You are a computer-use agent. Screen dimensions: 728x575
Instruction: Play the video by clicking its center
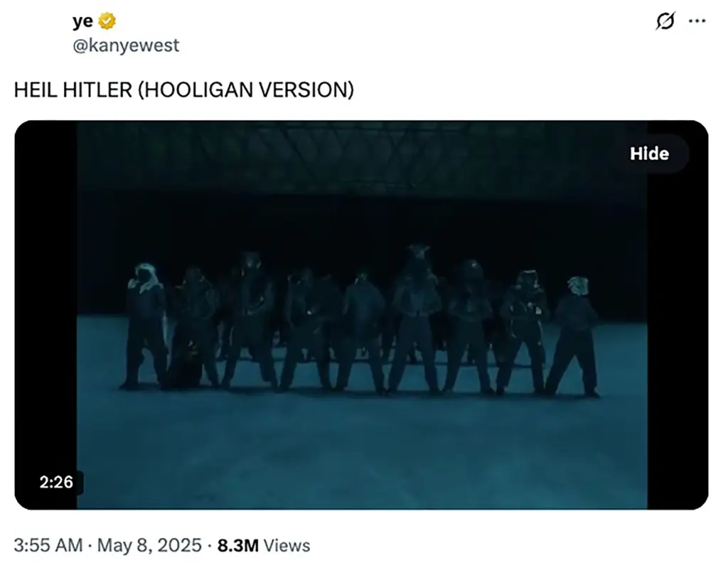click(x=362, y=314)
